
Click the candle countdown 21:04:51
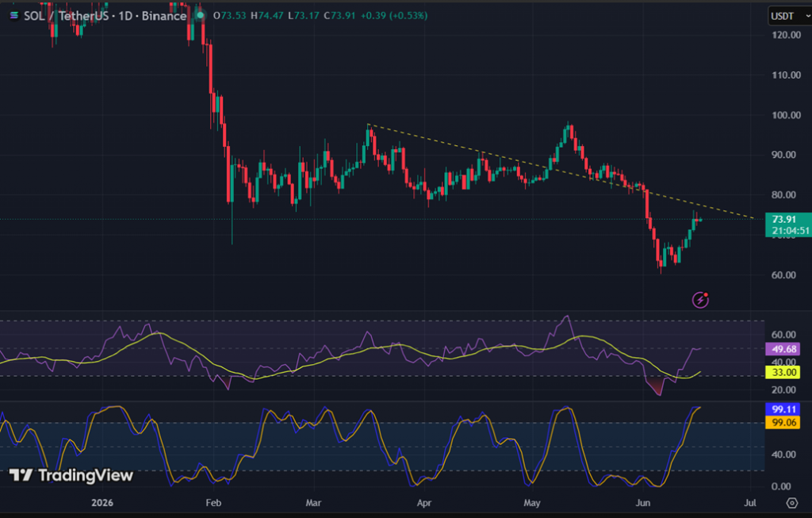pyautogui.click(x=791, y=231)
